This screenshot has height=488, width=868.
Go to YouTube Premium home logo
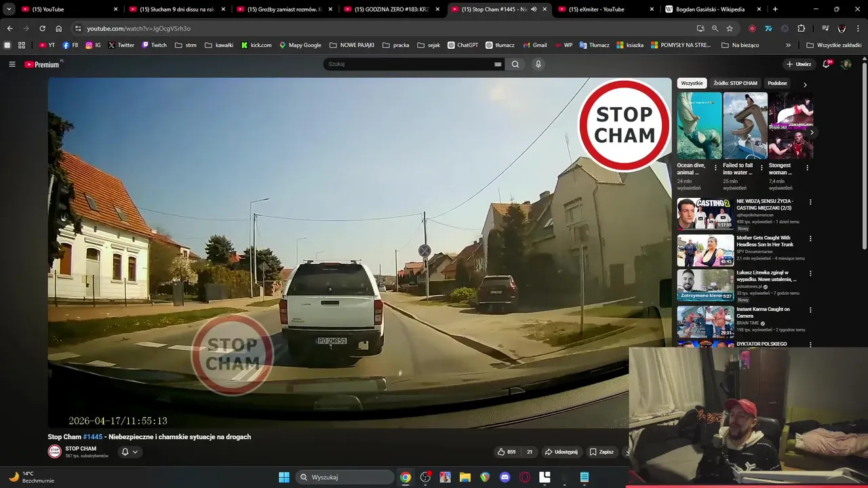pyautogui.click(x=42, y=64)
